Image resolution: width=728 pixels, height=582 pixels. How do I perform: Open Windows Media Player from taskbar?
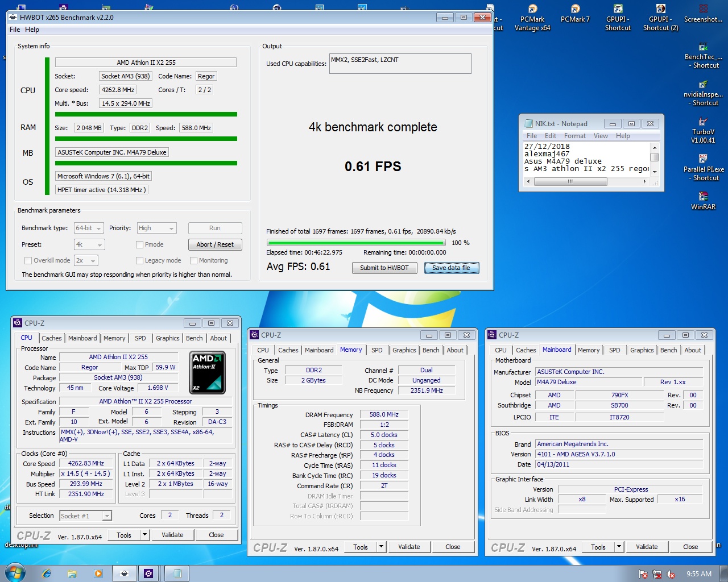click(x=98, y=573)
